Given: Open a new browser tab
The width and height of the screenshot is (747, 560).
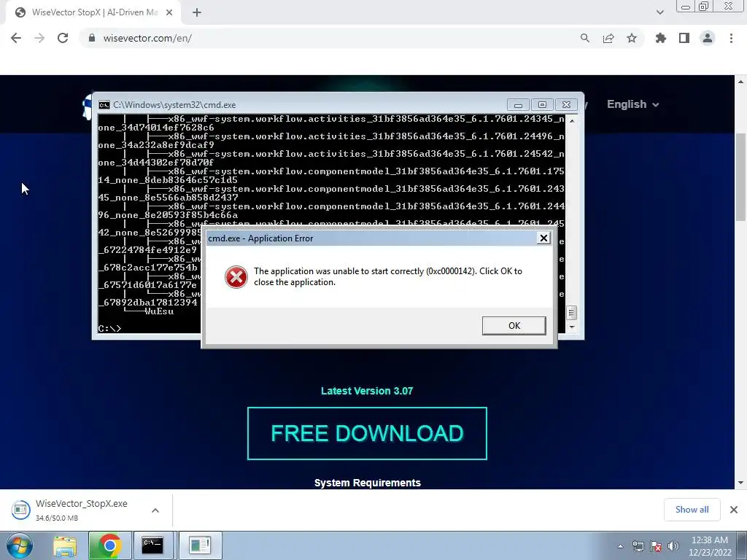Looking at the screenshot, I should coord(197,12).
